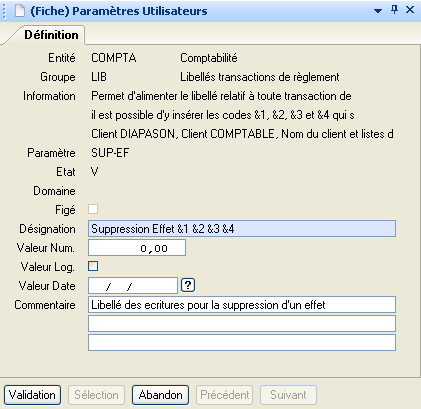The height and width of the screenshot is (409, 421).
Task: Edit the first Commentaire line
Action: point(242,305)
